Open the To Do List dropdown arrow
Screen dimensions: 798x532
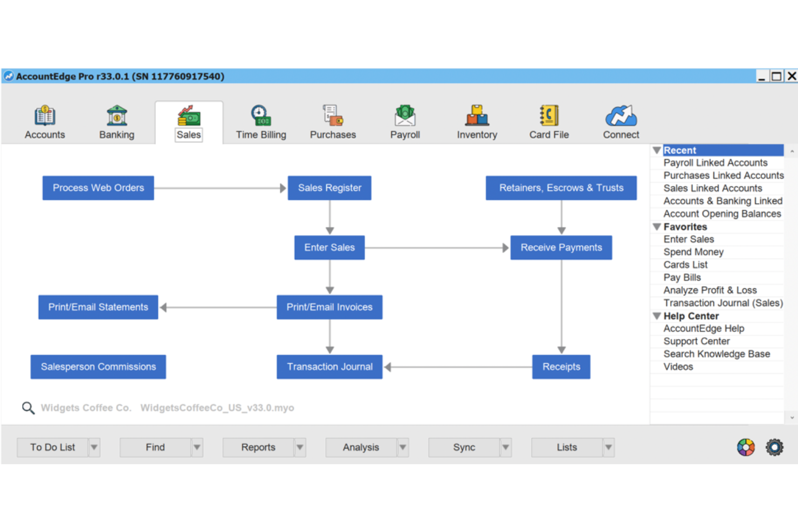94,447
